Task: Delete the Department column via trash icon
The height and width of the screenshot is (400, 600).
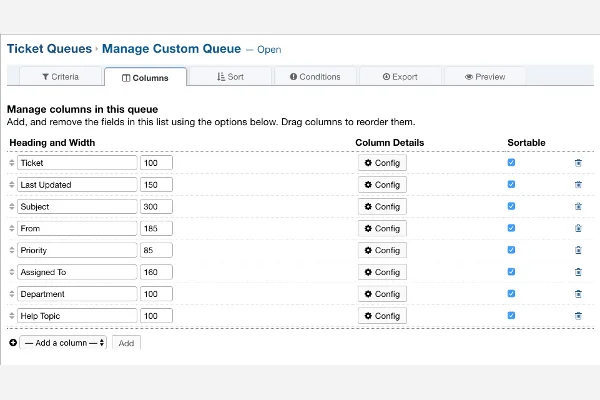Action: (x=578, y=294)
